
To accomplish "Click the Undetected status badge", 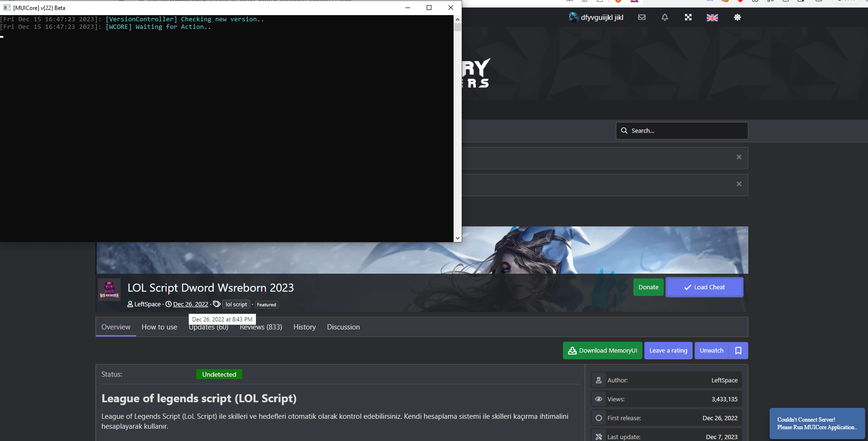I will pyautogui.click(x=219, y=374).
